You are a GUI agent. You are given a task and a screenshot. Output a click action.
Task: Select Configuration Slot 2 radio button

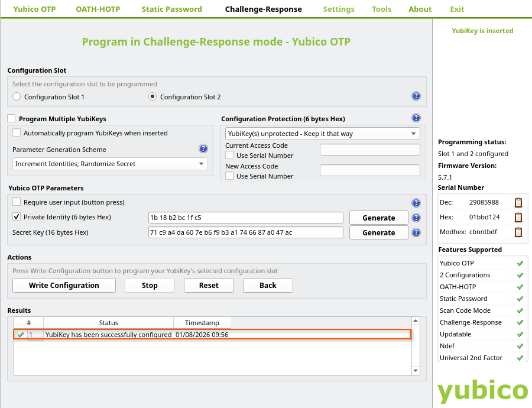click(153, 97)
